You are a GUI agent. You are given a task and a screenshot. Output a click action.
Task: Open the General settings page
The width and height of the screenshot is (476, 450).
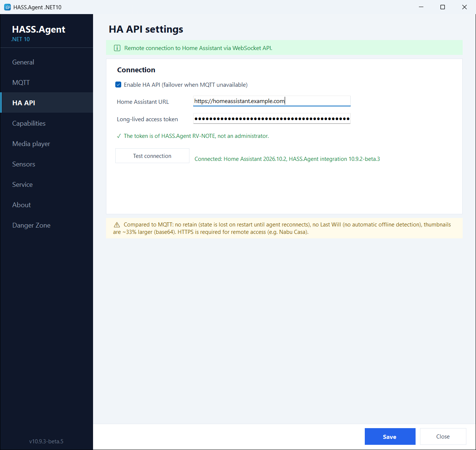47,62
